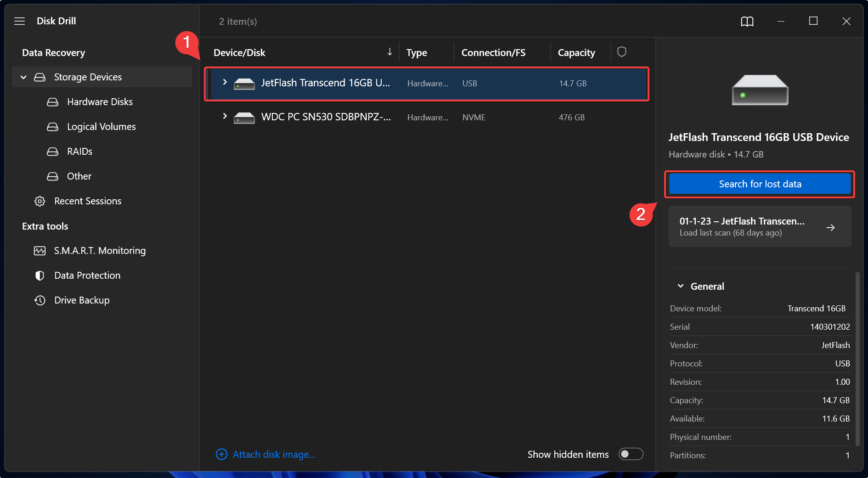Toggle Show hidden items switch

coord(631,454)
